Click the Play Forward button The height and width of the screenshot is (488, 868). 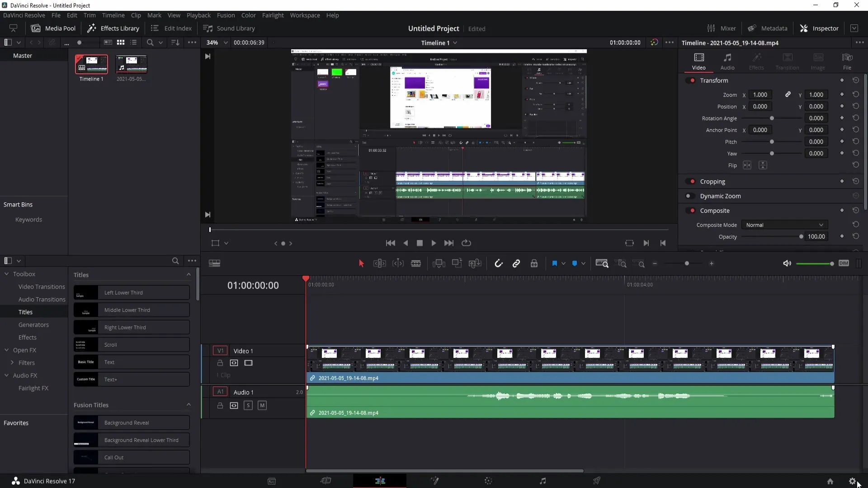pyautogui.click(x=434, y=243)
